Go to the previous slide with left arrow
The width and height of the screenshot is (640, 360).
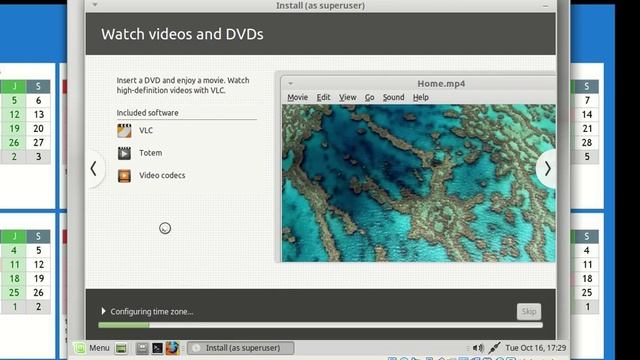93,169
